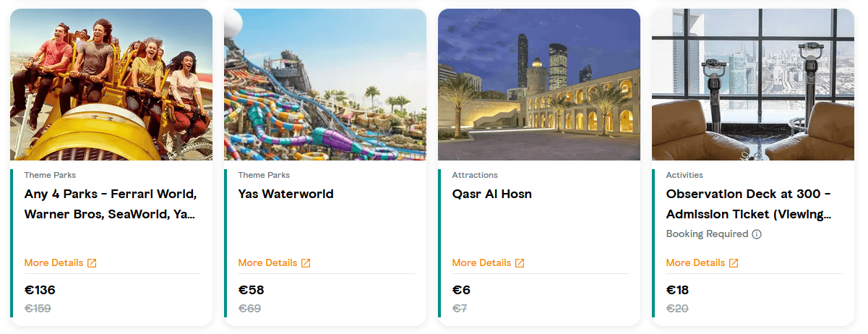Click the Observation Deck at 300 title
868x334 pixels.
point(748,204)
